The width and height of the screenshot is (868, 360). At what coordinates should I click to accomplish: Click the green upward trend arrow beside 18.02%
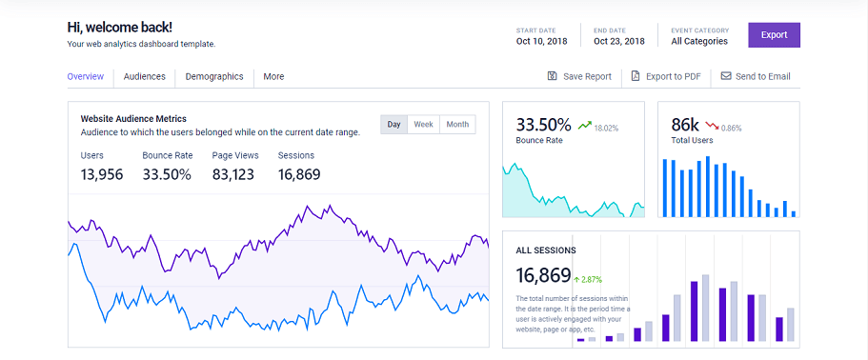[x=585, y=126]
